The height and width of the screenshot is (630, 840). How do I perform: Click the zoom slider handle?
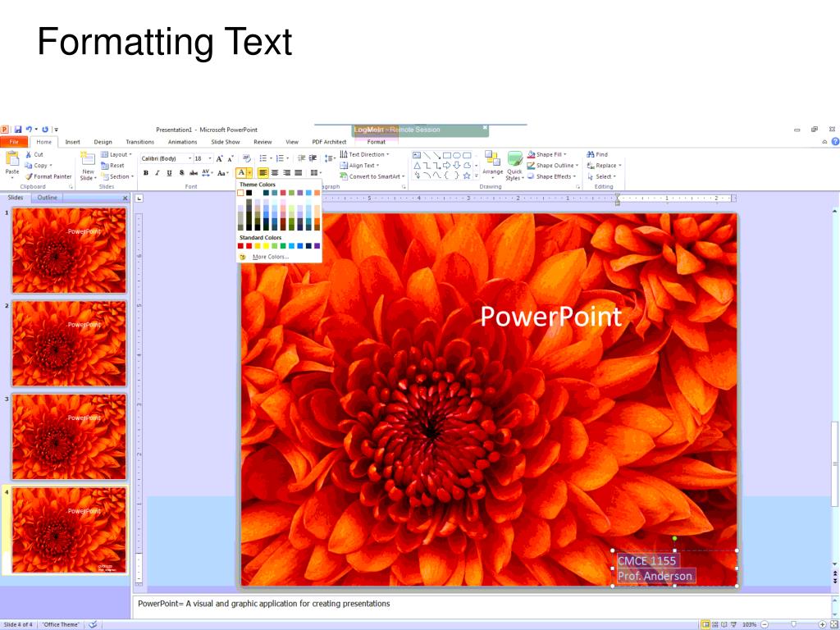point(793,624)
